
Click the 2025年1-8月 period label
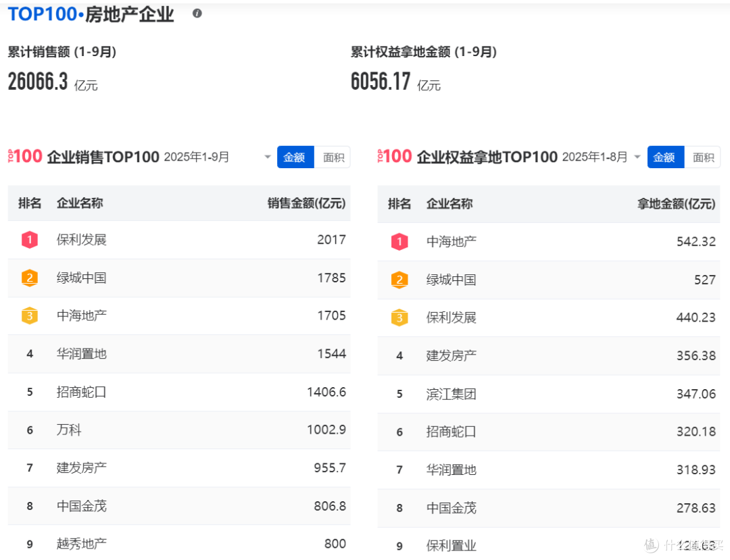tap(595, 157)
